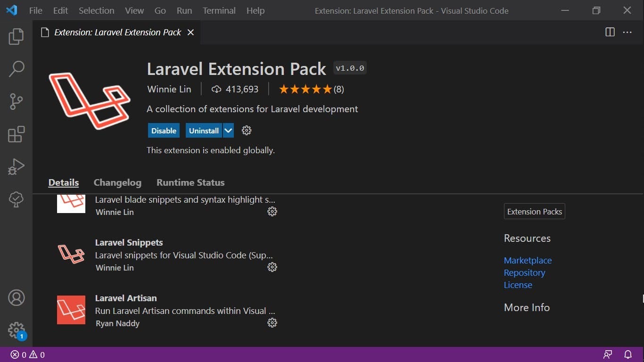
Task: Click Ryan Naddy publisher text
Action: coord(117,323)
